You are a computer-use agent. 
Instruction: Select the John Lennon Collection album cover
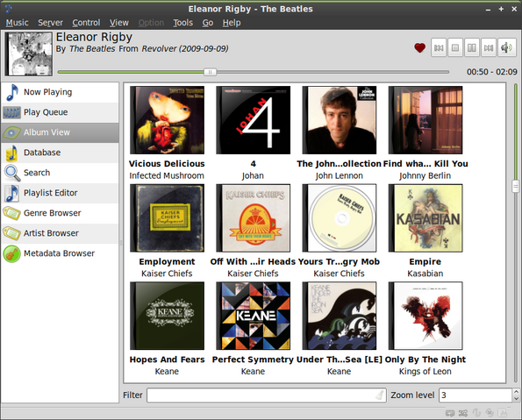pos(340,120)
